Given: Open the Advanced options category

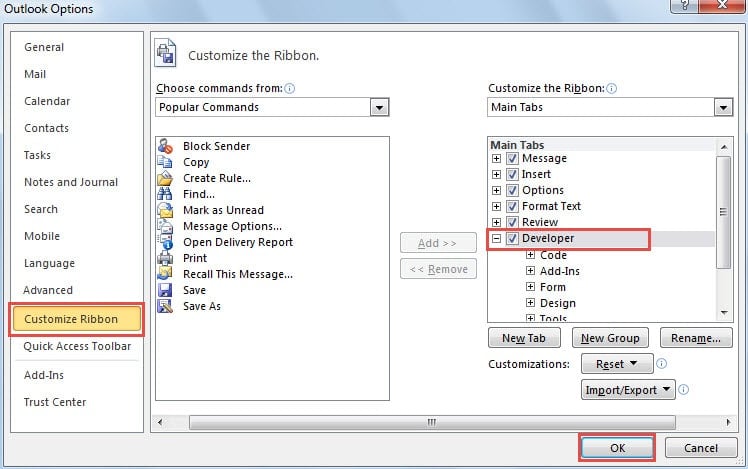Looking at the screenshot, I should pyautogui.click(x=48, y=290).
